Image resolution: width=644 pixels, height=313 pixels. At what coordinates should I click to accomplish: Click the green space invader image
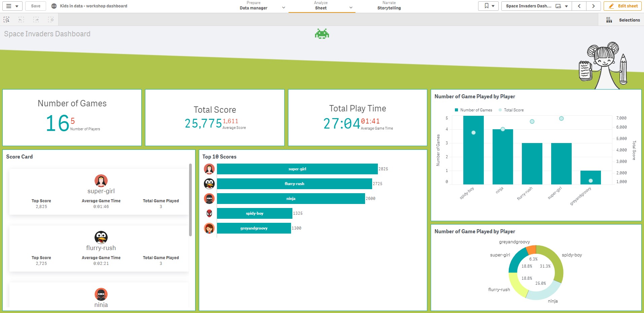[x=322, y=34]
